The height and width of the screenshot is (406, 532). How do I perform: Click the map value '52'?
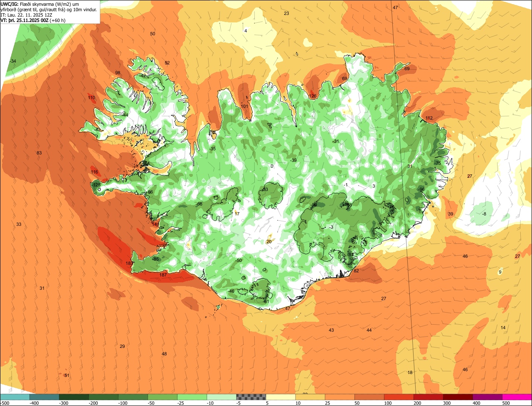click(167, 63)
